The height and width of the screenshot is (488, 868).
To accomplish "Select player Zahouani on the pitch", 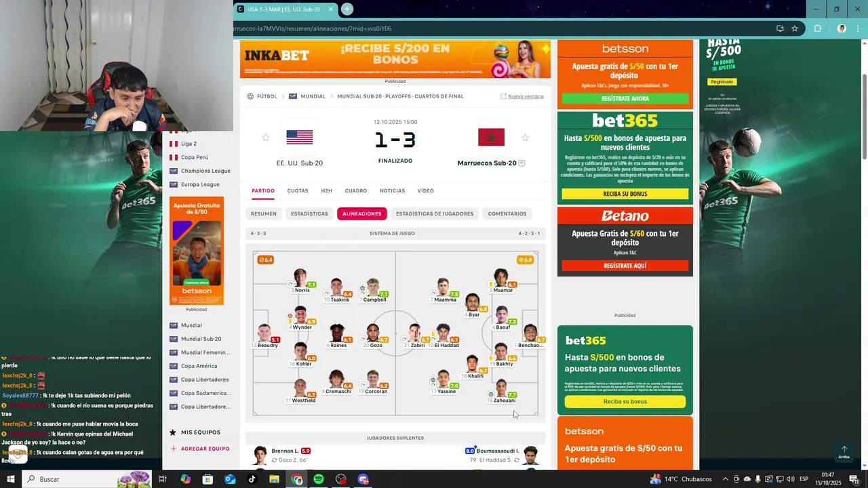I will [501, 391].
